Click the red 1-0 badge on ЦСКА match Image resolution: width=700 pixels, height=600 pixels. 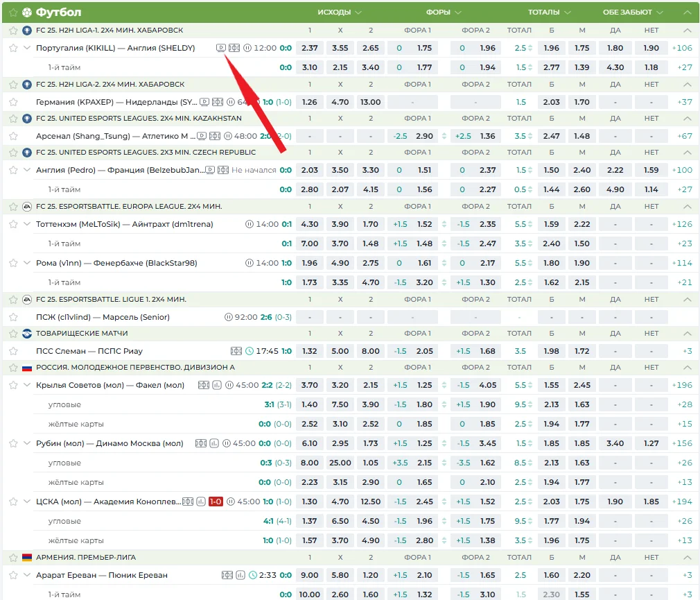[x=215, y=502]
